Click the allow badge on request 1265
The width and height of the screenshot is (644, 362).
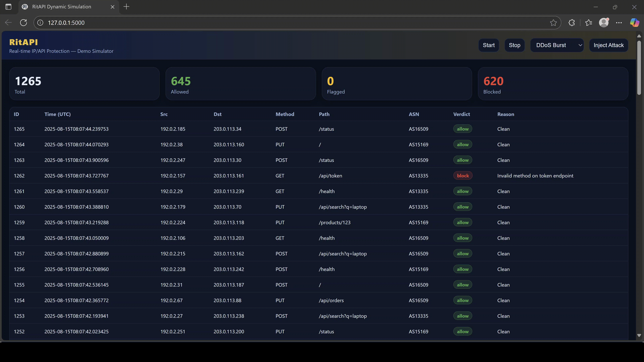463,129
